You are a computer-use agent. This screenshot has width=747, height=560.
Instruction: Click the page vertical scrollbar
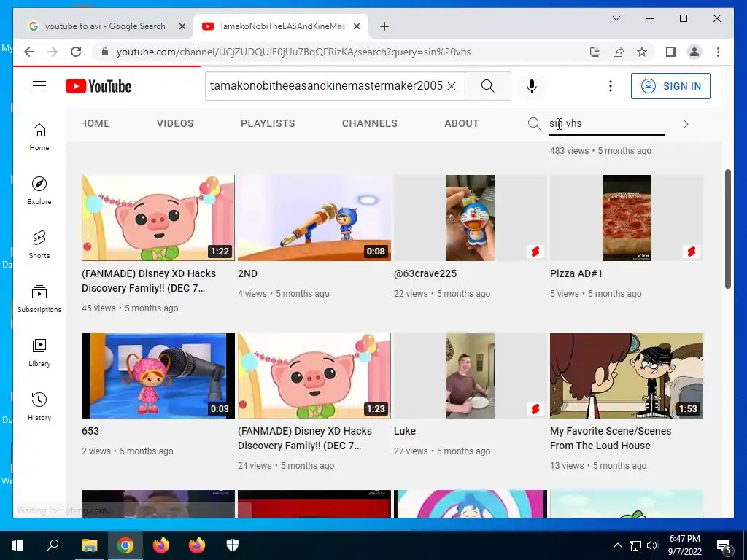[727, 228]
